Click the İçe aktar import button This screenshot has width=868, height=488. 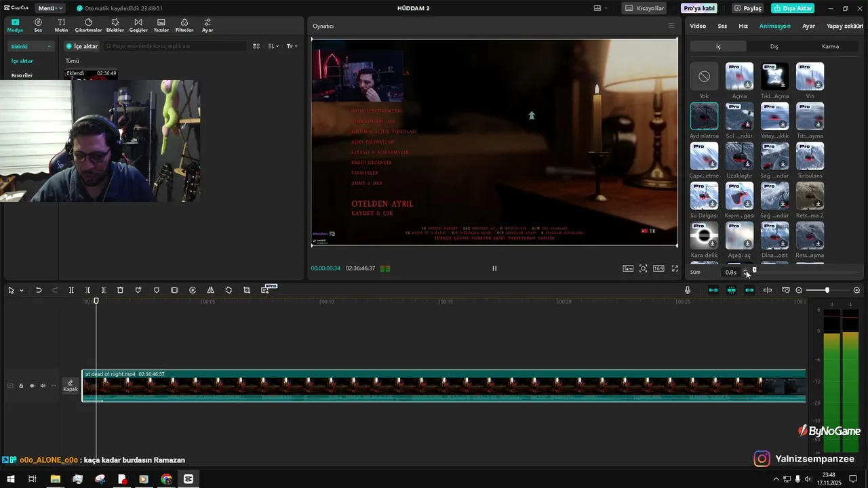click(82, 46)
